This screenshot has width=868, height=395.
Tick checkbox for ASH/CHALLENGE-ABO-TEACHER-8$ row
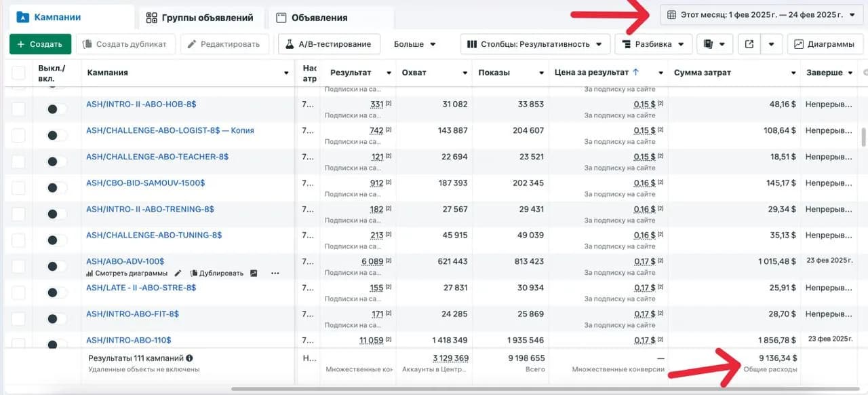pos(18,162)
